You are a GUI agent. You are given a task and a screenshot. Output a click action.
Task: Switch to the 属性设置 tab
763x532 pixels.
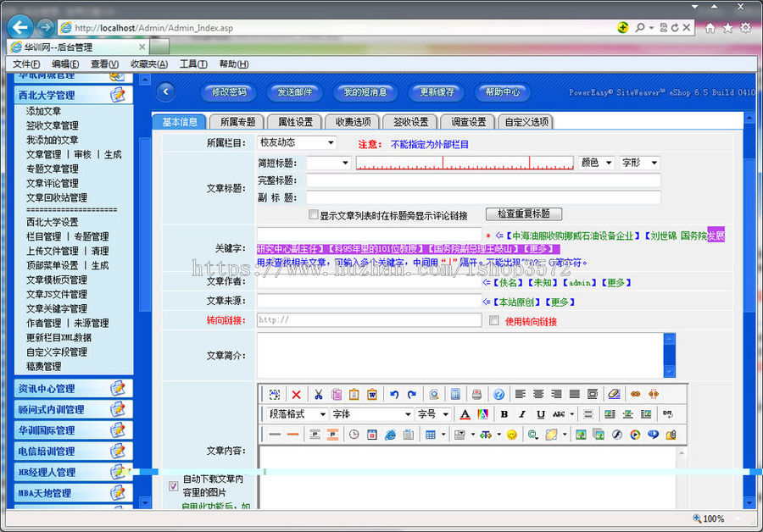tap(295, 122)
